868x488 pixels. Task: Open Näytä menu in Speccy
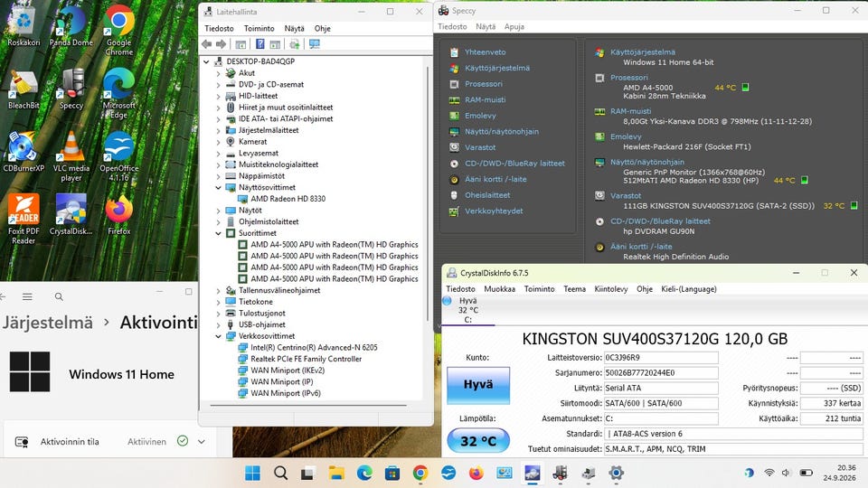[486, 26]
